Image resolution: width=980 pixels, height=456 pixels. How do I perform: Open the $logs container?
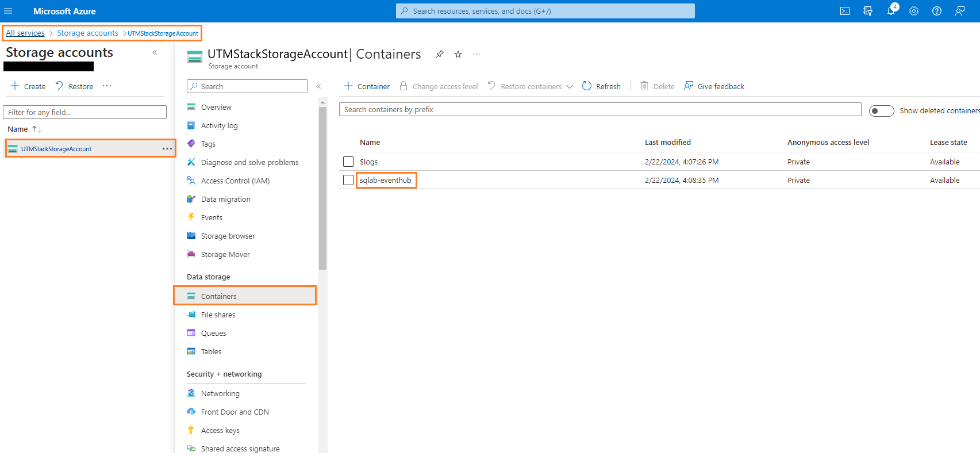[x=368, y=162]
